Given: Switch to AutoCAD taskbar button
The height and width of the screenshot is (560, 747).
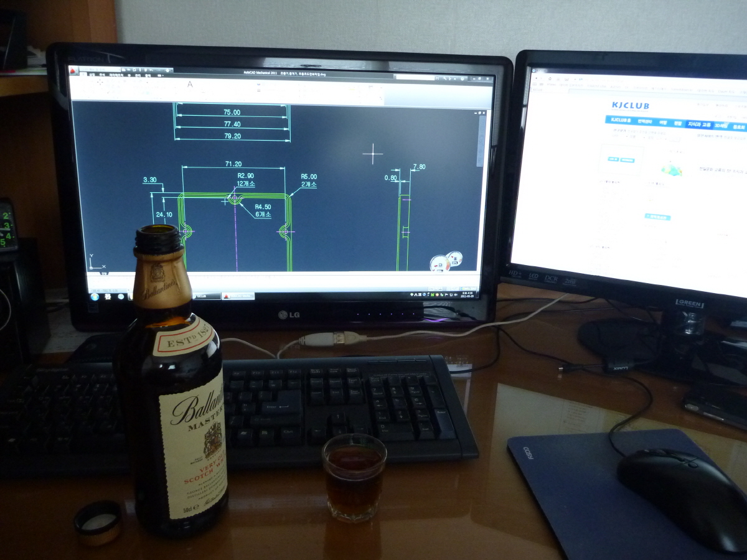Looking at the screenshot, I should 237,296.
